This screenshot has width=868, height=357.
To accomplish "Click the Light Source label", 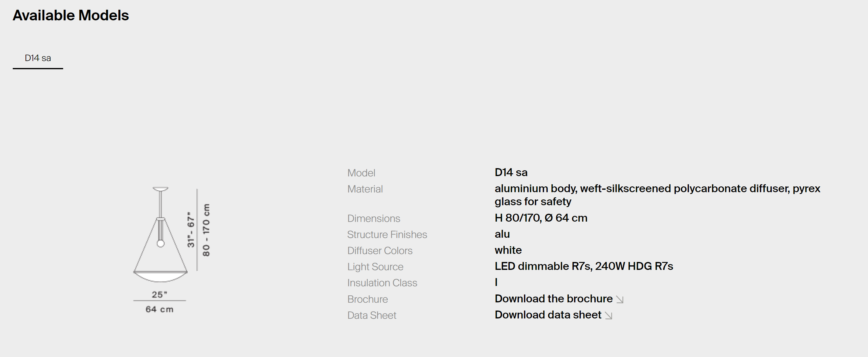I will (375, 267).
